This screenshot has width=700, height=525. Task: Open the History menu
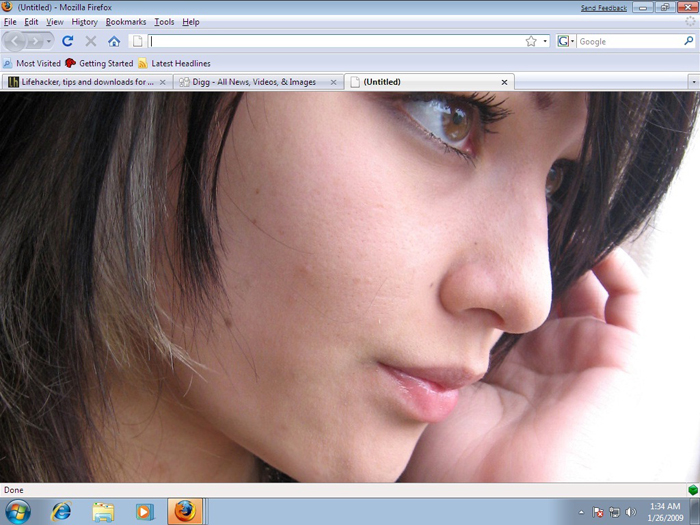pos(84,22)
